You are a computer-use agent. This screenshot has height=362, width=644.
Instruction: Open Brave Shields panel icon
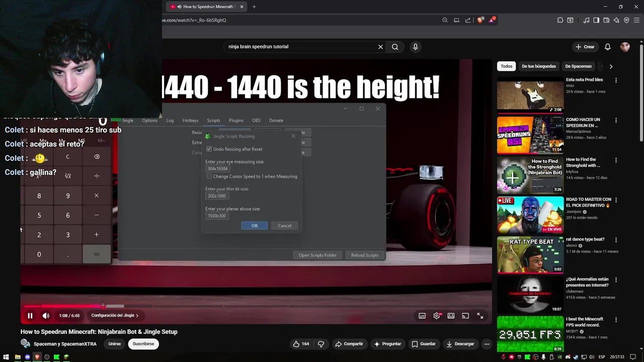(x=480, y=20)
